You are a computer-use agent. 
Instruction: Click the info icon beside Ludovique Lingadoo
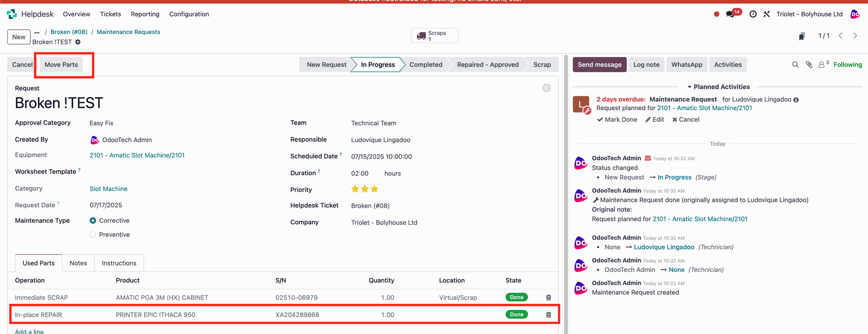click(x=796, y=100)
